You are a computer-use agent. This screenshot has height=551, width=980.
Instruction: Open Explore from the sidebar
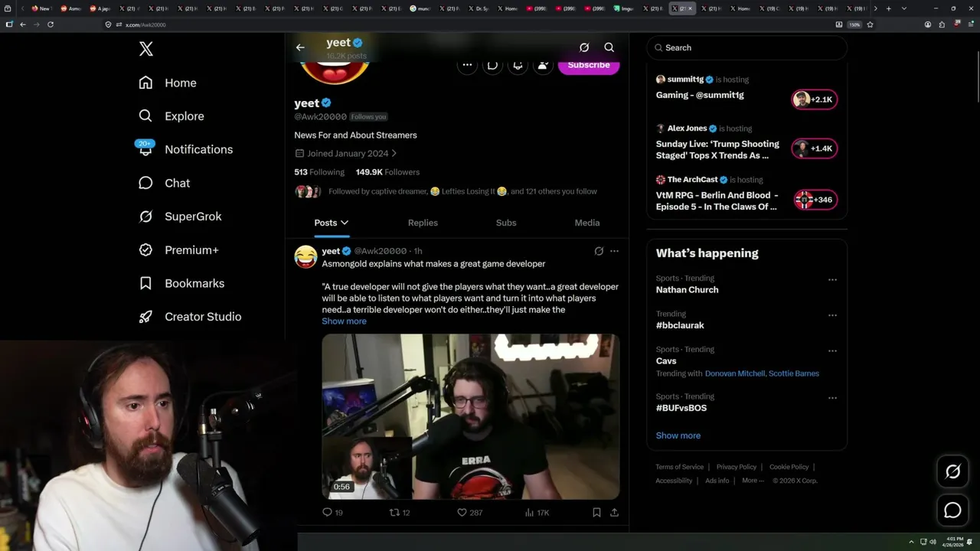(x=171, y=116)
